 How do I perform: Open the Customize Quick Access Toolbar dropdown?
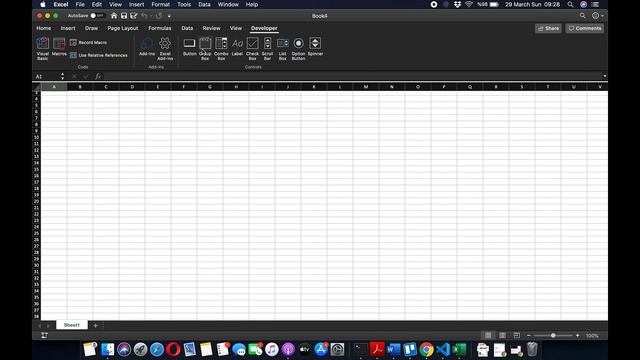[169, 16]
